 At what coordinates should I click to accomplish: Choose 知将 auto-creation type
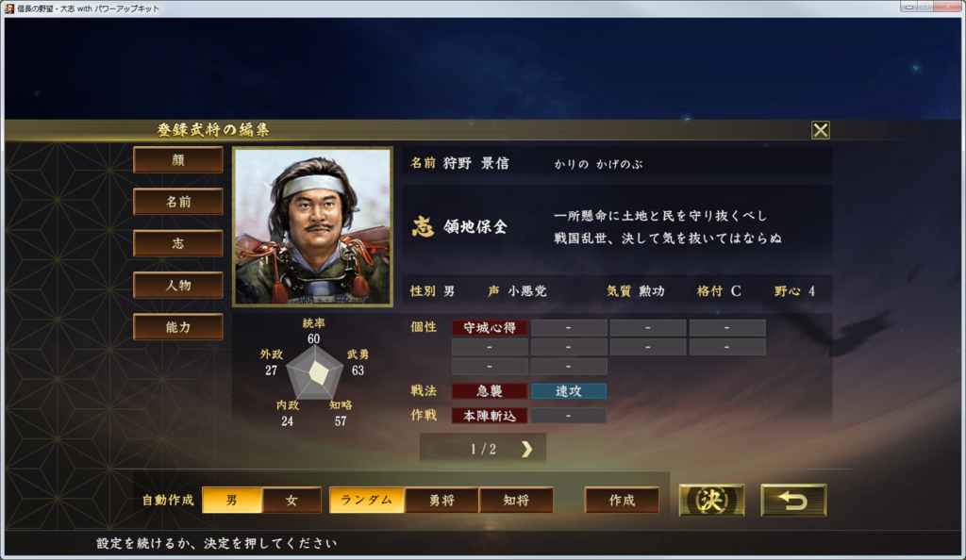(516, 501)
